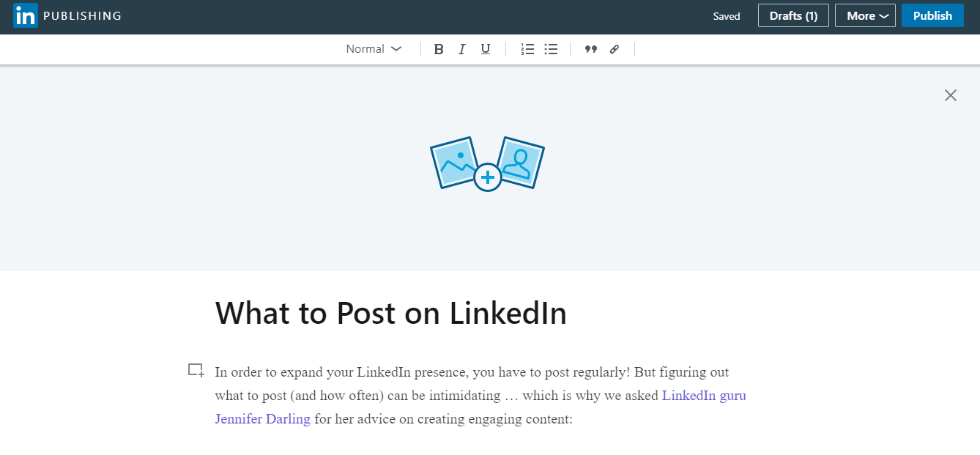980x455 pixels.
Task: Add a cover image with photo icon
Action: [x=487, y=163]
